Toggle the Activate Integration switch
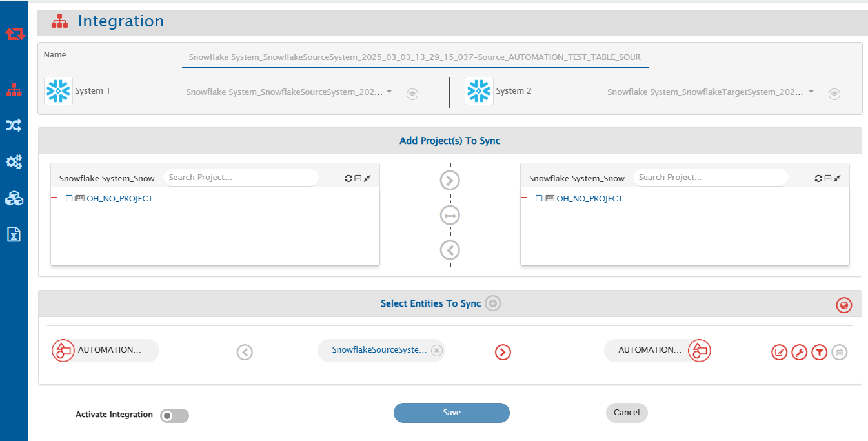This screenshot has width=868, height=441. coord(174,416)
